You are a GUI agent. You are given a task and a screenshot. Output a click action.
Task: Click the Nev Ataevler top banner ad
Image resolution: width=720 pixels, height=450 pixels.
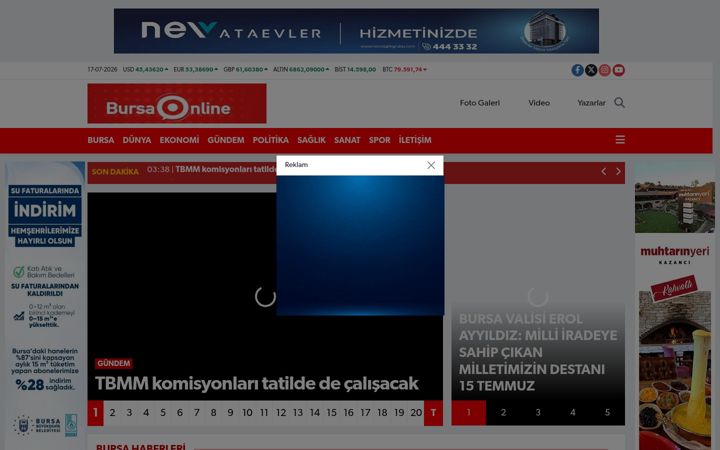point(356,31)
